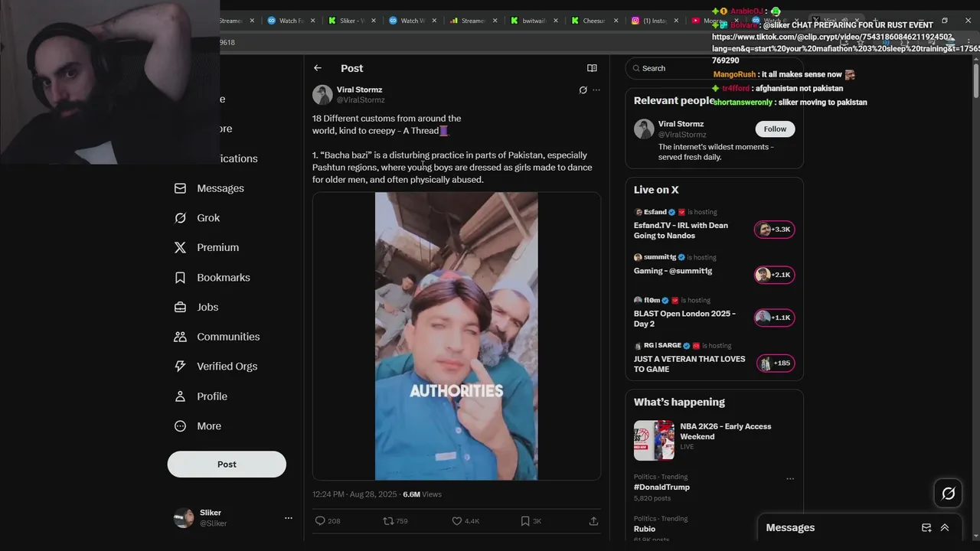Open account menu dots next to Sliker

[289, 518]
